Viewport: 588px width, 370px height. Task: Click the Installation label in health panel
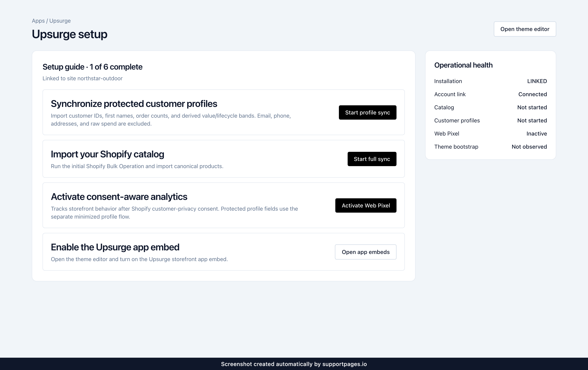pos(448,81)
